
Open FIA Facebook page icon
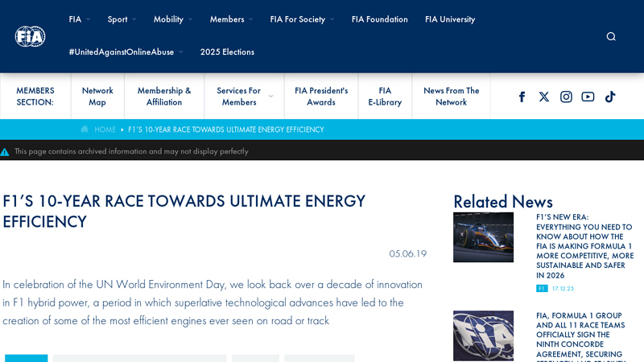click(x=522, y=97)
